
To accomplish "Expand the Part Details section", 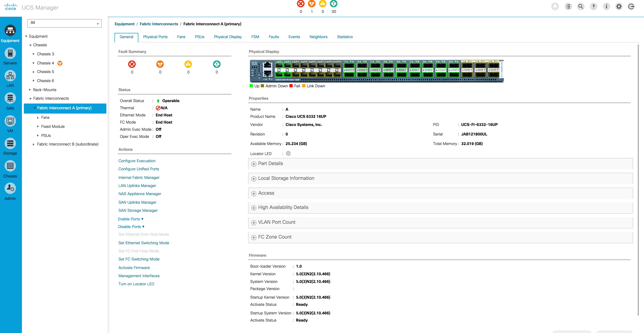I will tap(254, 164).
